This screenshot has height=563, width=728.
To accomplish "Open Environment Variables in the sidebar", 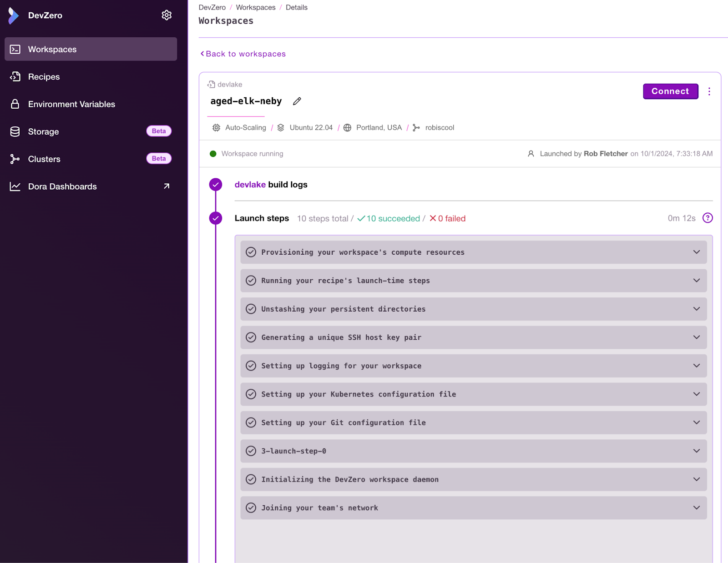I will pyautogui.click(x=91, y=104).
